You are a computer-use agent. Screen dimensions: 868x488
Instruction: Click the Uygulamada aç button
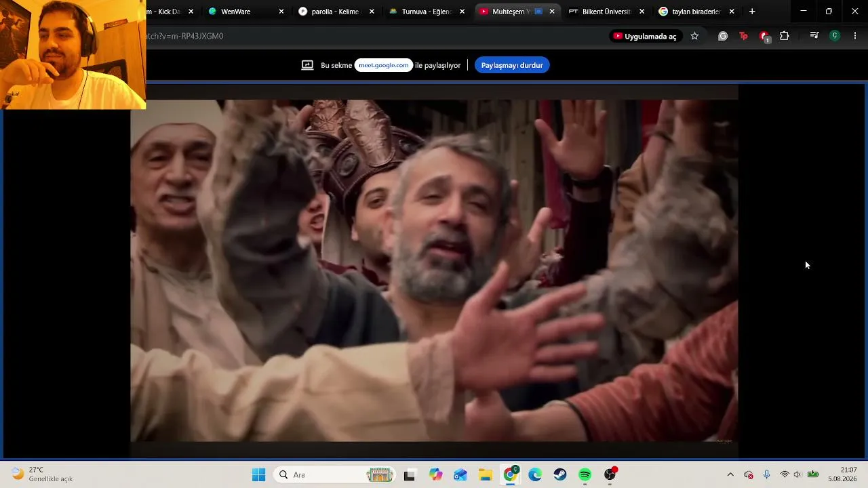pyautogui.click(x=645, y=36)
